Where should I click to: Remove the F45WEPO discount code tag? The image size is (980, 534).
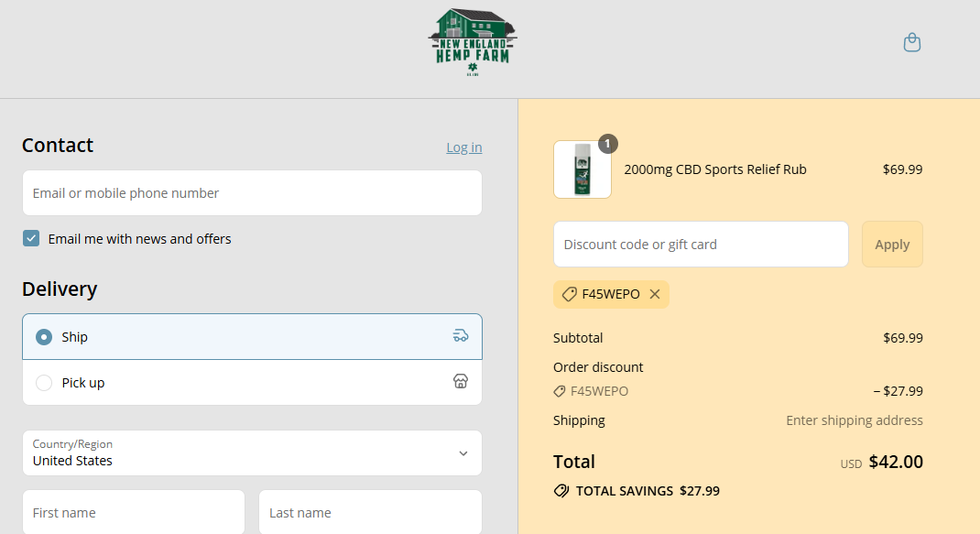654,294
